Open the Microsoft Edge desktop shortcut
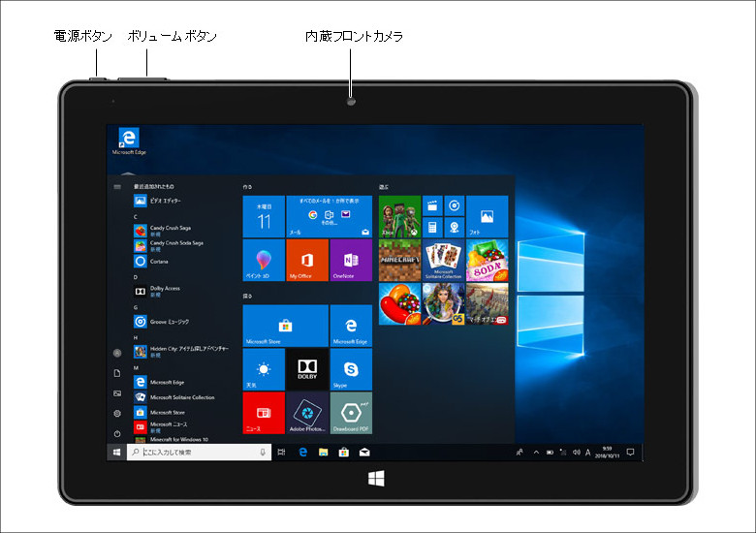756x533 pixels. pyautogui.click(x=129, y=141)
